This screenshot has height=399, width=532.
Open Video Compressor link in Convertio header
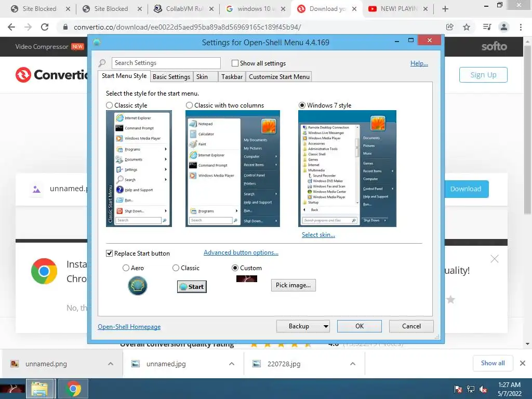[x=42, y=46]
